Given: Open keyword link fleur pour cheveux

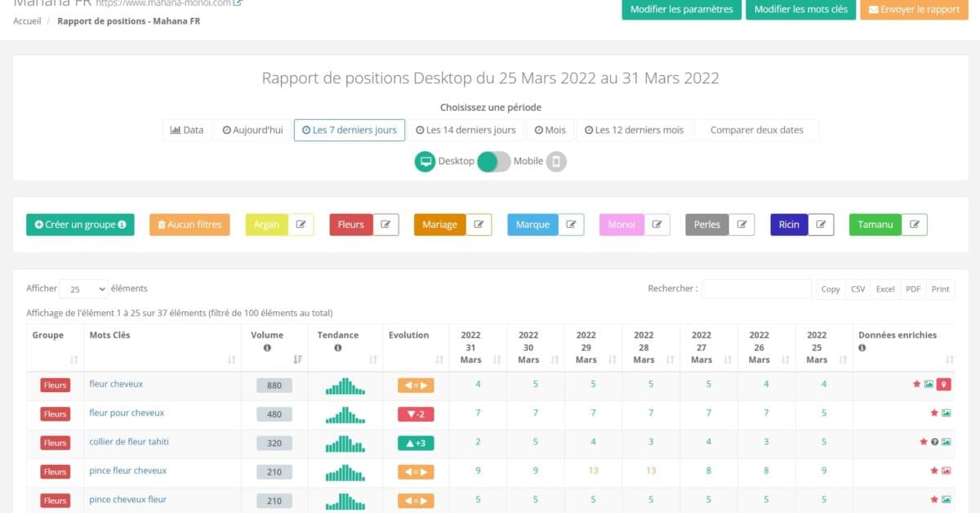Looking at the screenshot, I should [x=127, y=413].
